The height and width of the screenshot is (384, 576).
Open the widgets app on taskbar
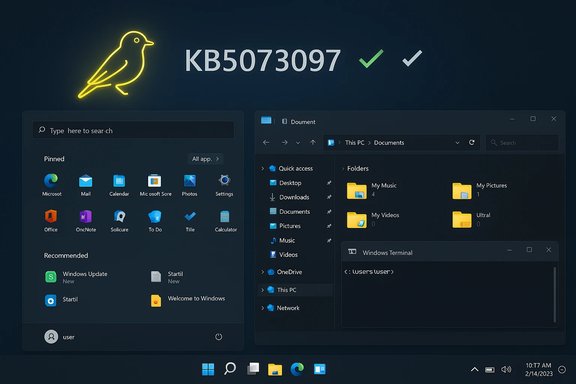[319, 369]
